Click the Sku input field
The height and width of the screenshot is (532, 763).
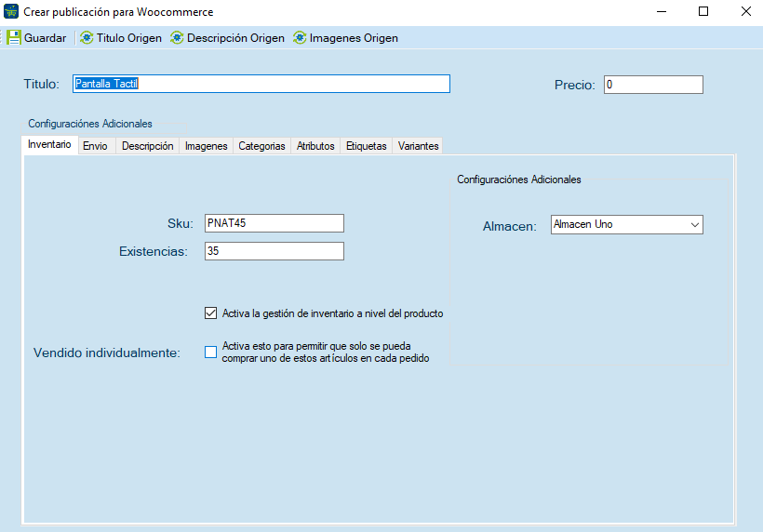[x=274, y=223]
